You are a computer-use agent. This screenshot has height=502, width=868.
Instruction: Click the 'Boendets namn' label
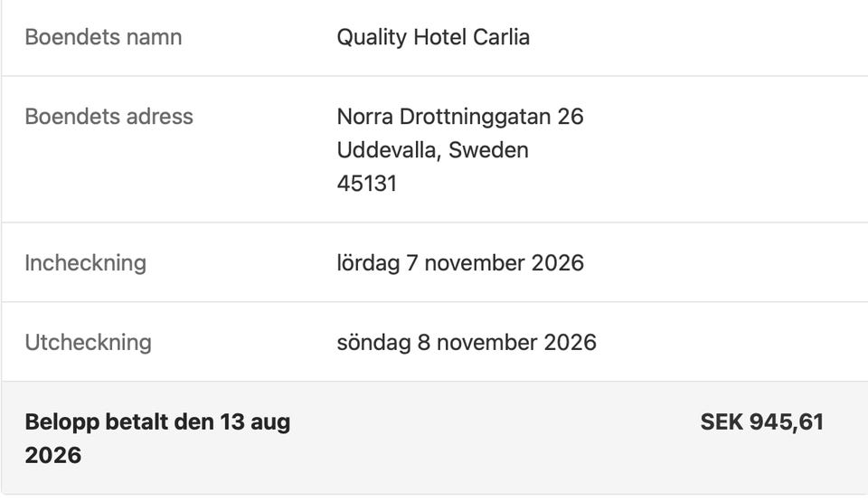(103, 37)
